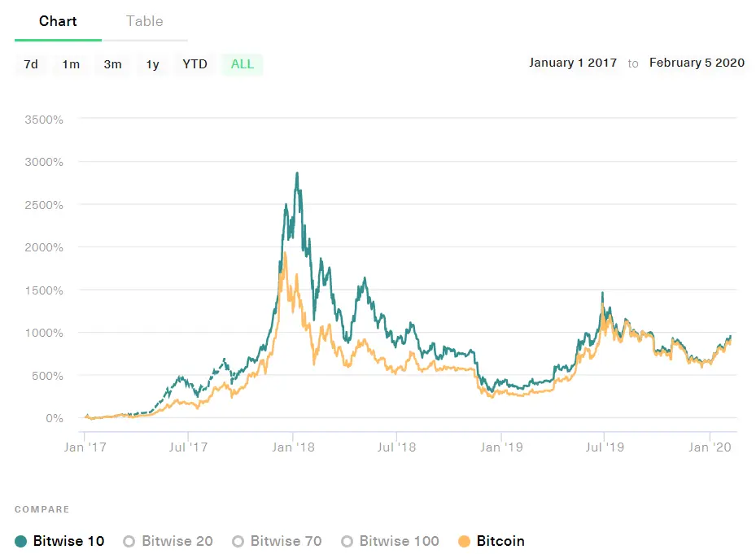Switch to the Chart tab
This screenshot has height=554, width=756.
point(58,21)
